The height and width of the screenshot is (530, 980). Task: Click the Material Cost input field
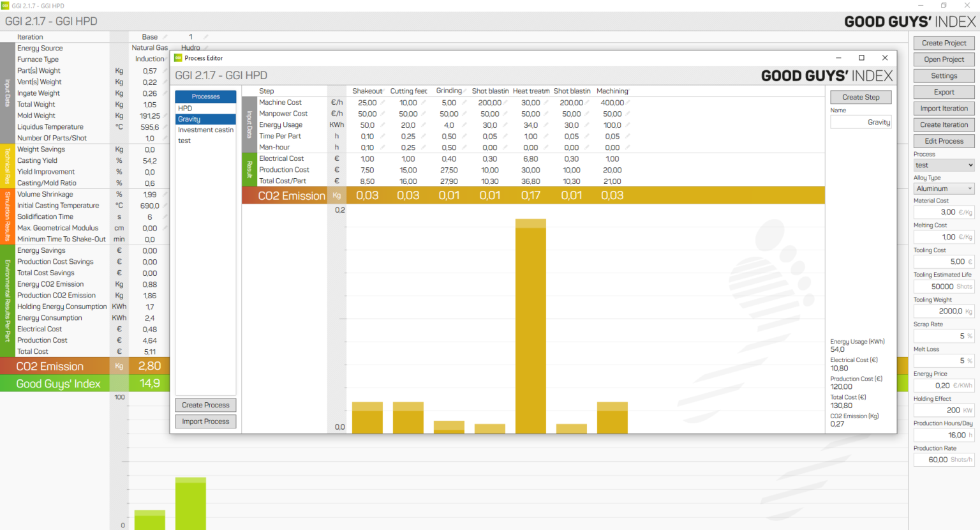pos(938,212)
